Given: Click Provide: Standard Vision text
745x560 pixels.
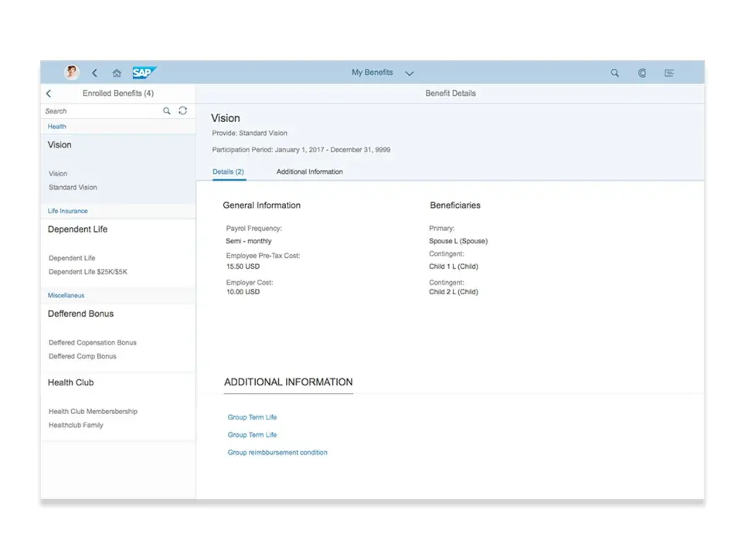Looking at the screenshot, I should click(x=250, y=133).
